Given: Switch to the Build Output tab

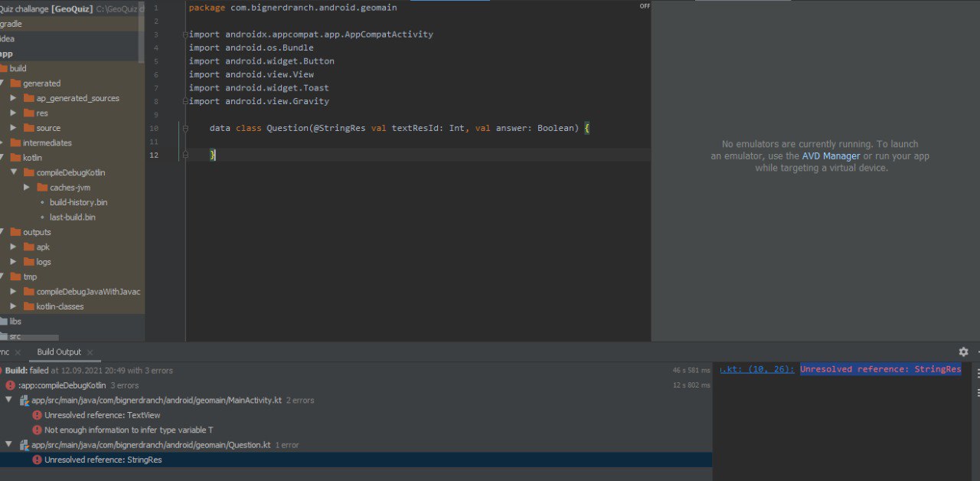Looking at the screenshot, I should click(59, 352).
